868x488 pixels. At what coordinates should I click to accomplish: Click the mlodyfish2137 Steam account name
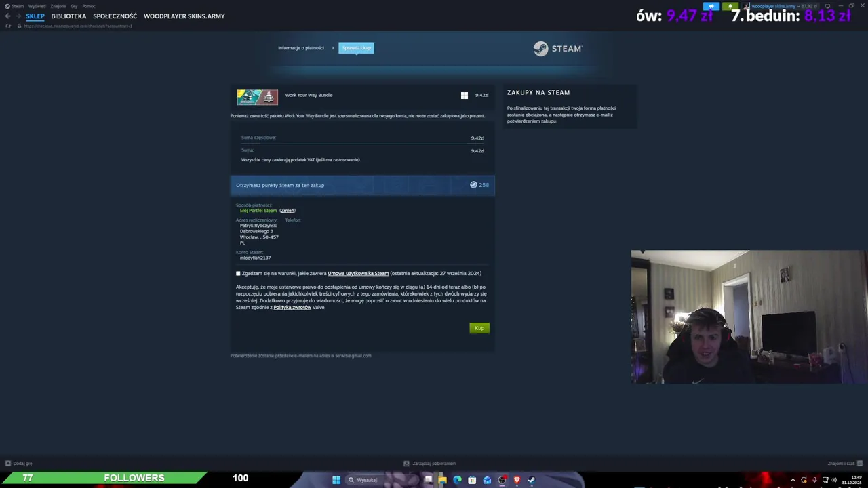tap(255, 258)
